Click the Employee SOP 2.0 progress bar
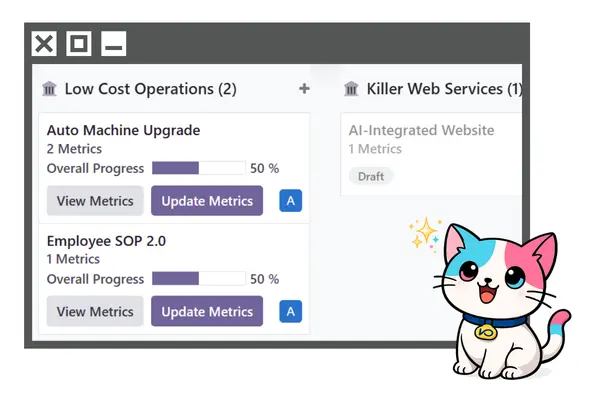 (x=198, y=279)
